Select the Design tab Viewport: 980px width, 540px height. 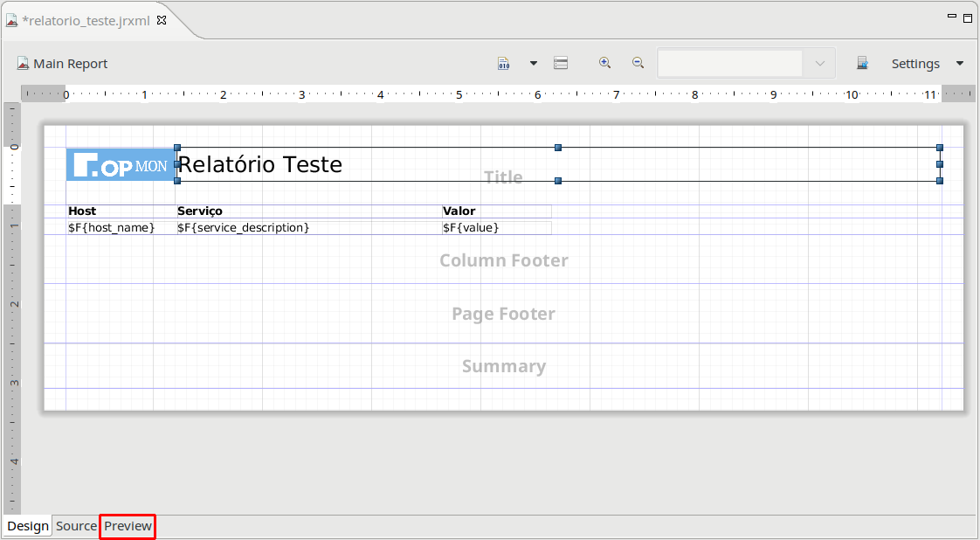28,526
